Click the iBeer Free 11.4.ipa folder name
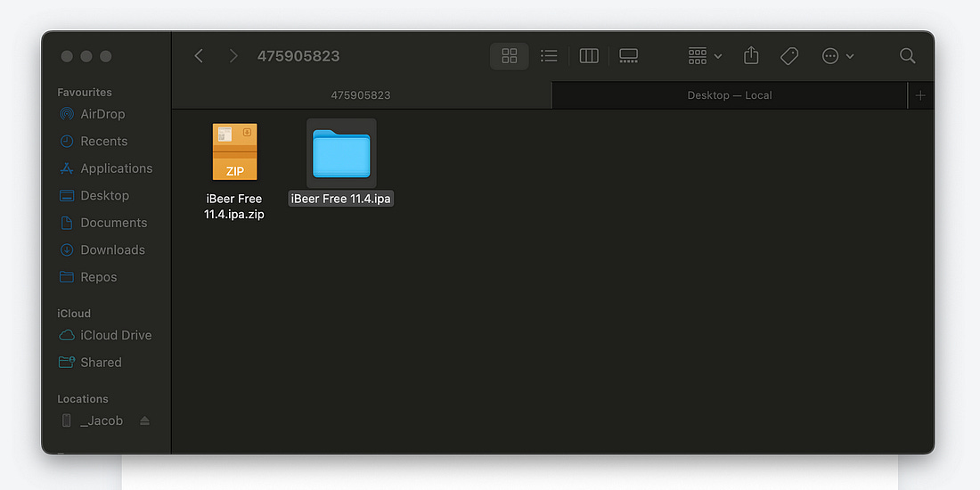This screenshot has height=490, width=980. 340,199
